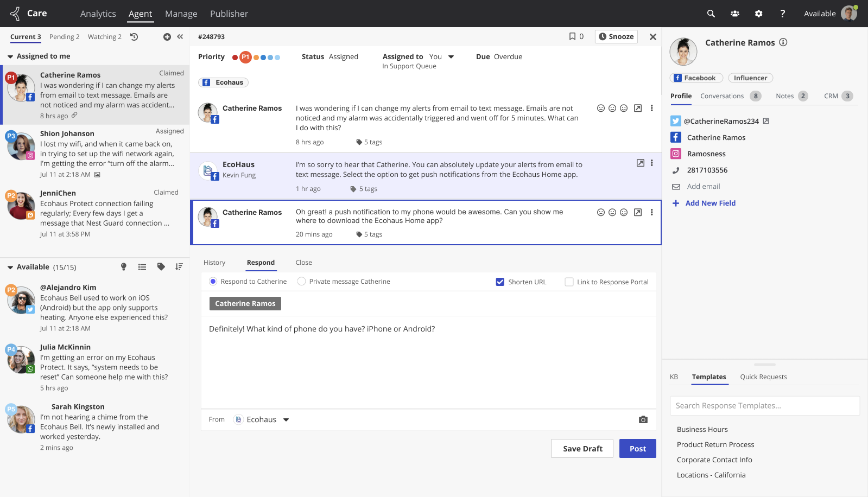Image resolution: width=868 pixels, height=497 pixels.
Task: Open the Analytics menu
Action: pyautogui.click(x=98, y=14)
